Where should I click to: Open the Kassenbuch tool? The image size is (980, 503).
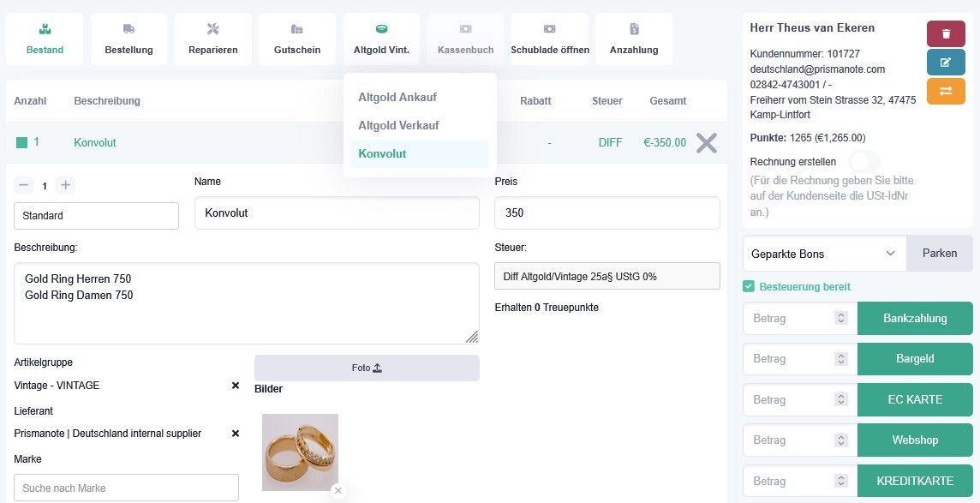465,38
